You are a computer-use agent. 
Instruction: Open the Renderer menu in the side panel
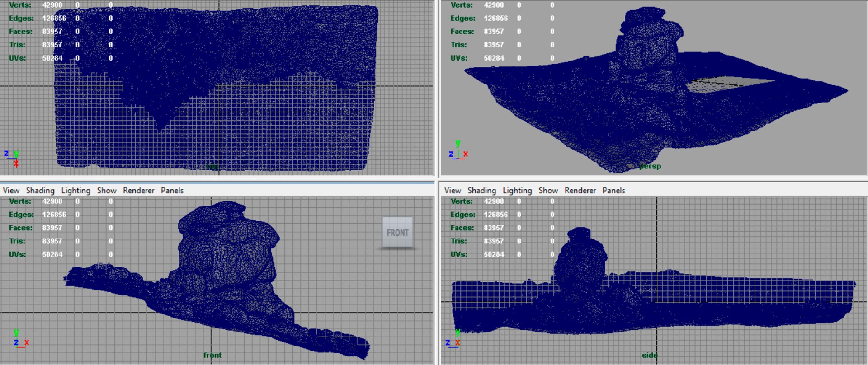[580, 191]
